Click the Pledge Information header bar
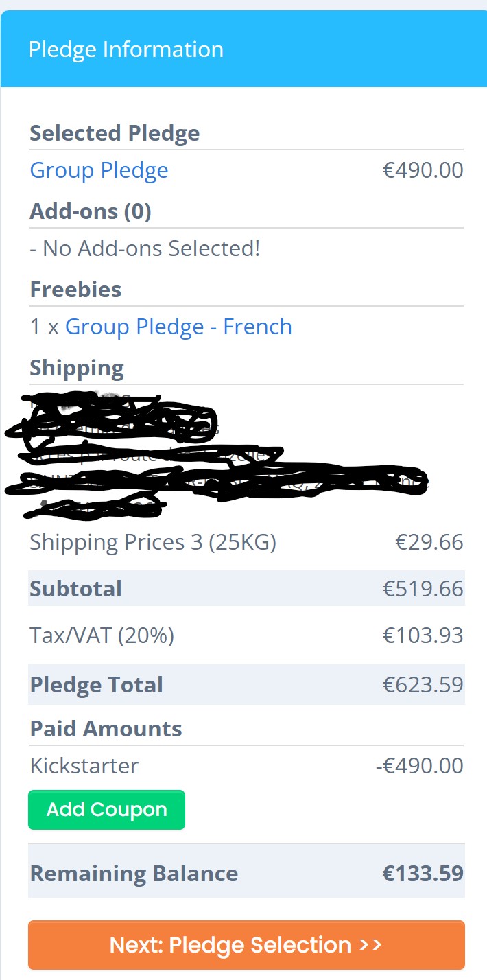 click(243, 49)
